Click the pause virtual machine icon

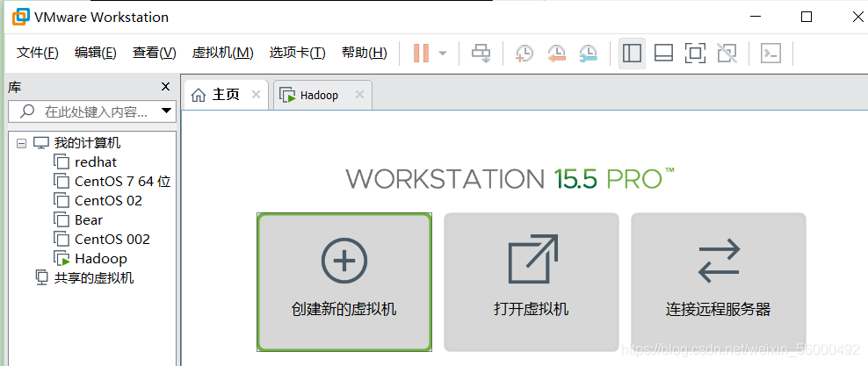[422, 53]
